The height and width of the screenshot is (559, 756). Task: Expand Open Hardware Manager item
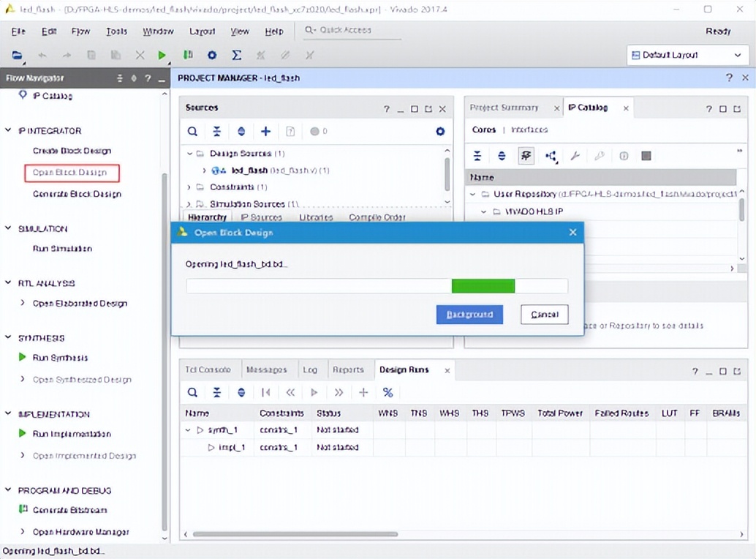[22, 531]
